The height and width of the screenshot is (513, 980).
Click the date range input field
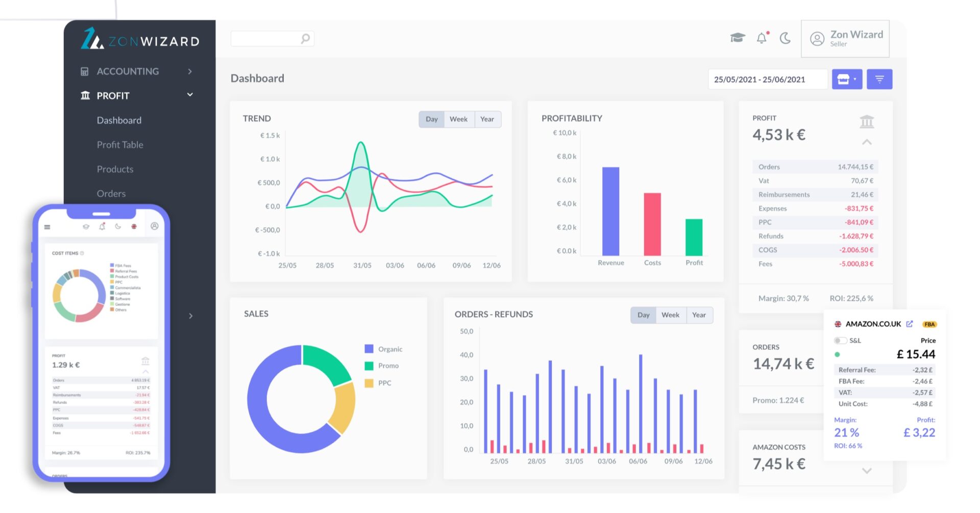click(x=767, y=80)
